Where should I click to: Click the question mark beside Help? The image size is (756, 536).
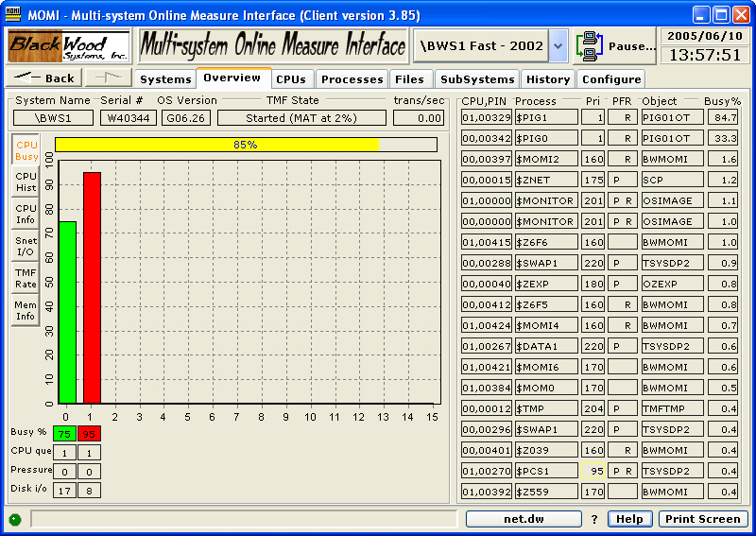point(594,519)
